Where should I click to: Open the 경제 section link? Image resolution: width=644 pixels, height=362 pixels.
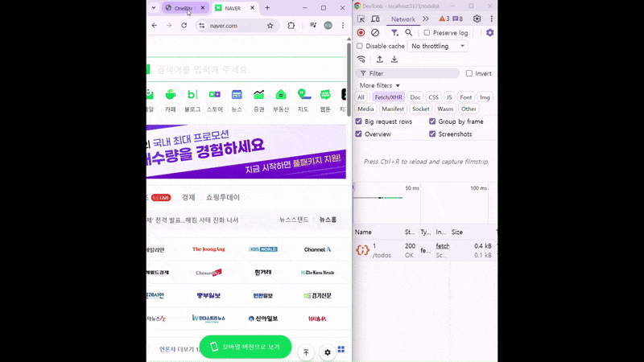click(188, 197)
